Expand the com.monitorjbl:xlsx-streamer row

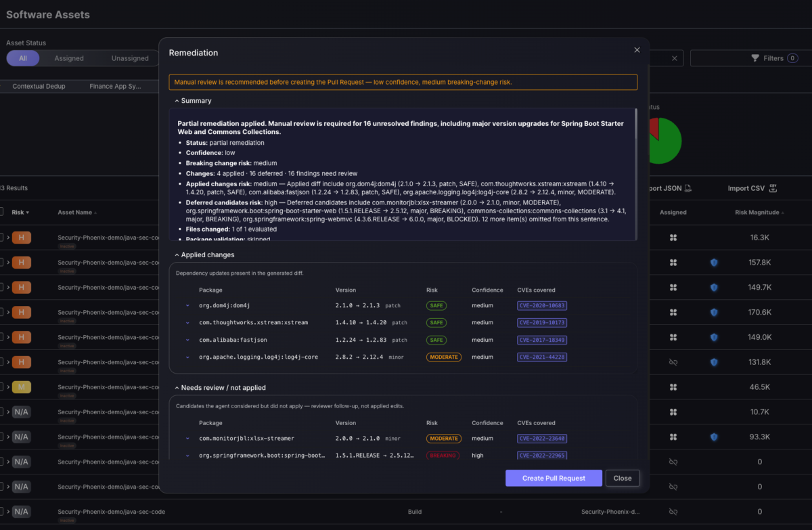coord(187,438)
